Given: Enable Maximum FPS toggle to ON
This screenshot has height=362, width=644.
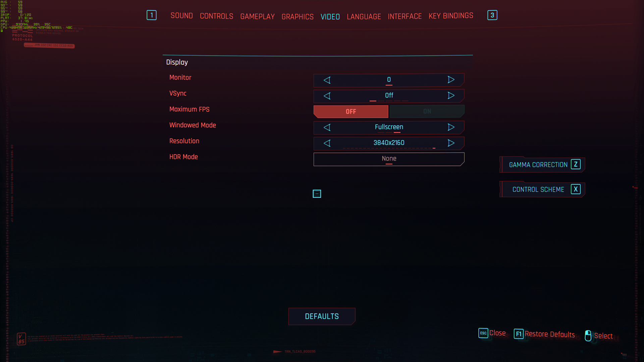Looking at the screenshot, I should pyautogui.click(x=426, y=111).
